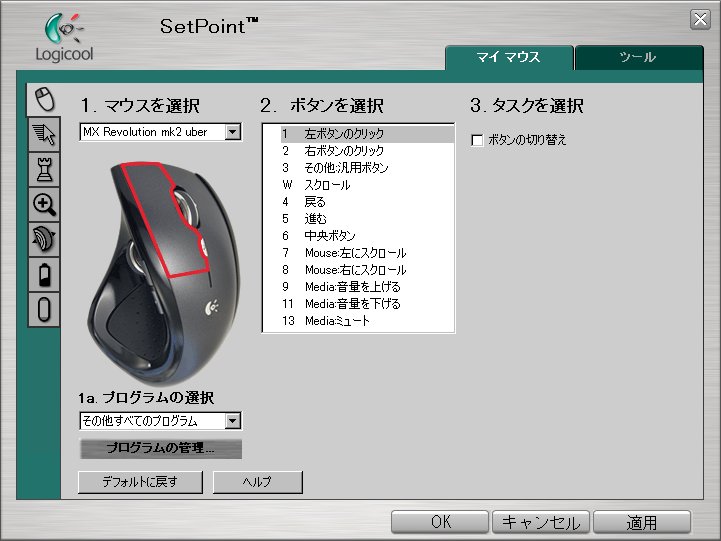Click the 適用 apply button
Viewport: 721px width, 541px height.
642,522
